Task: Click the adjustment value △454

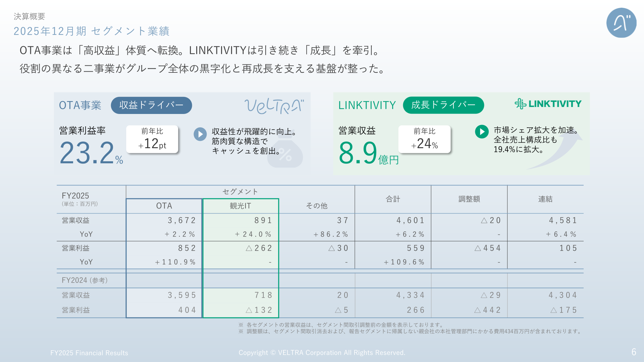Action: 488,248
